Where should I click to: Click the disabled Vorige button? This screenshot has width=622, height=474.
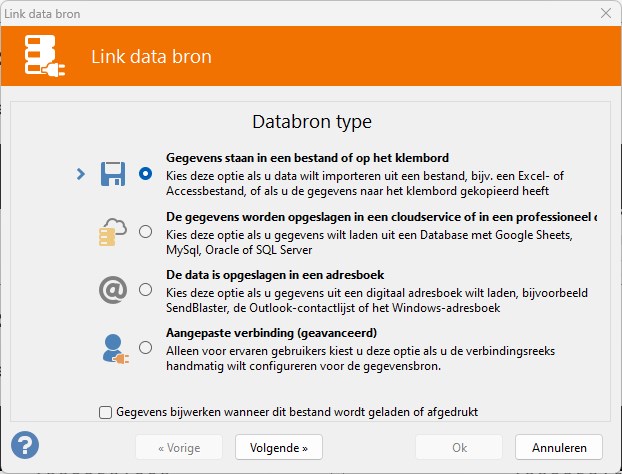tap(179, 447)
